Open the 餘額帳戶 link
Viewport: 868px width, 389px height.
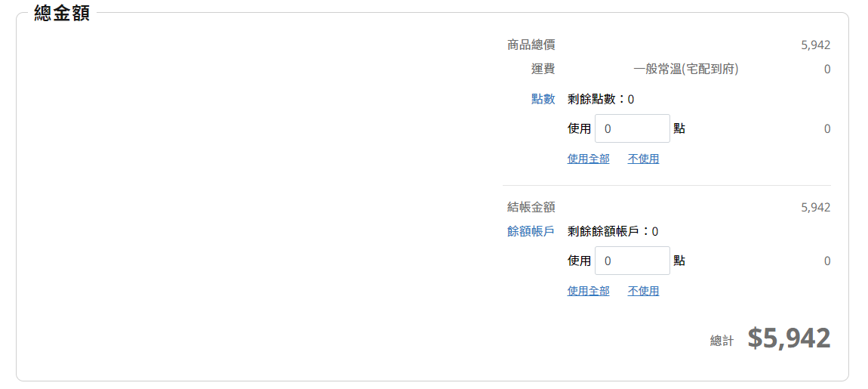click(531, 231)
